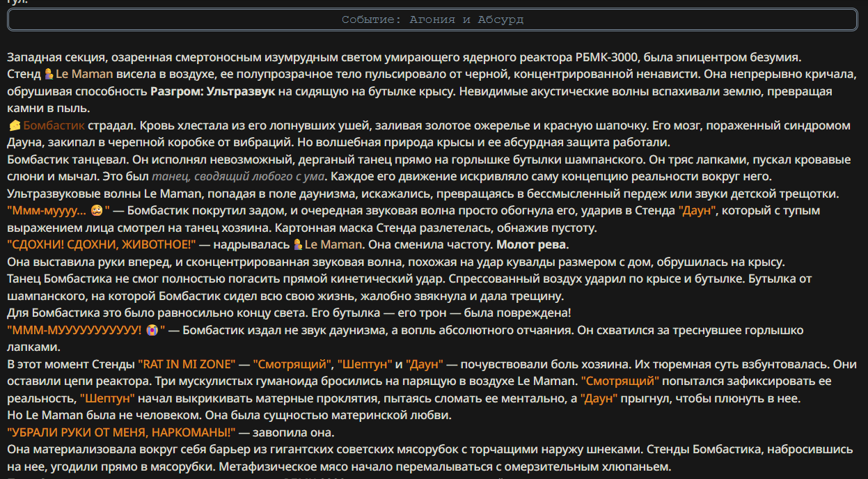The image size is (868, 479).
Task: Click the bold ability "Разгром: Ультразвук"
Action: click(x=213, y=91)
